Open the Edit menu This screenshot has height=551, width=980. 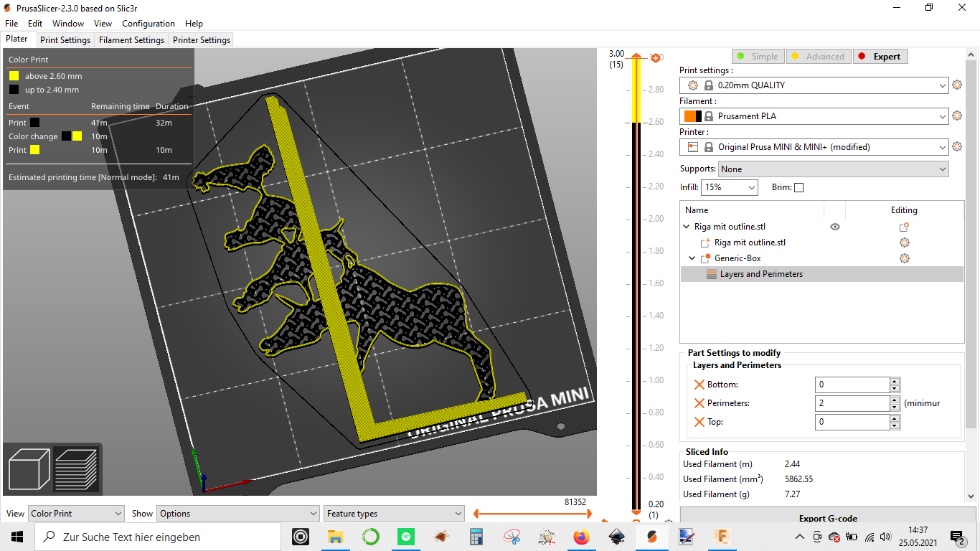pyautogui.click(x=35, y=24)
